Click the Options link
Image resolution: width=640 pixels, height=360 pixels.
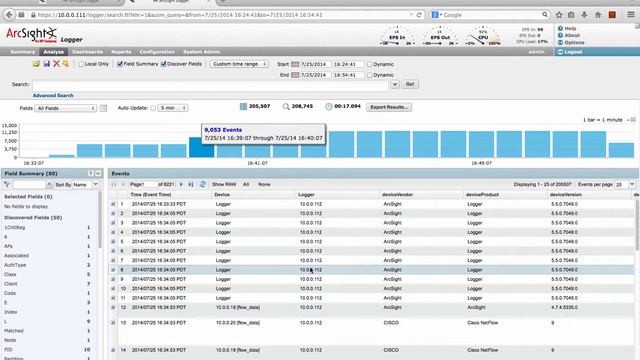click(x=574, y=42)
